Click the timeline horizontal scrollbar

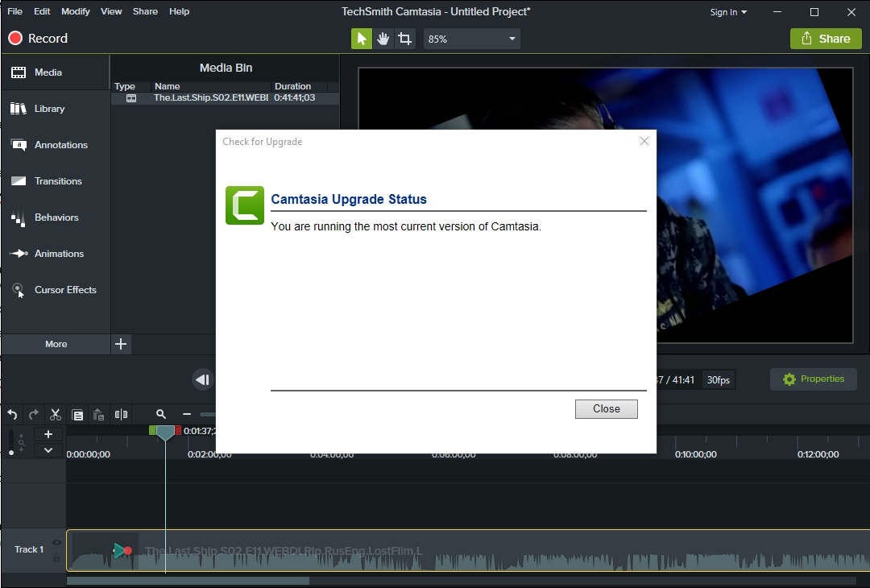[188, 581]
